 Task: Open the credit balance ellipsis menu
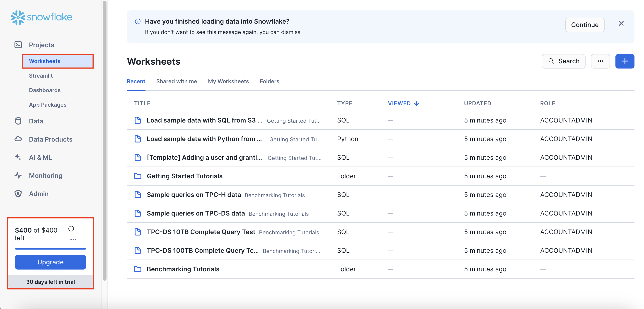tap(73, 239)
